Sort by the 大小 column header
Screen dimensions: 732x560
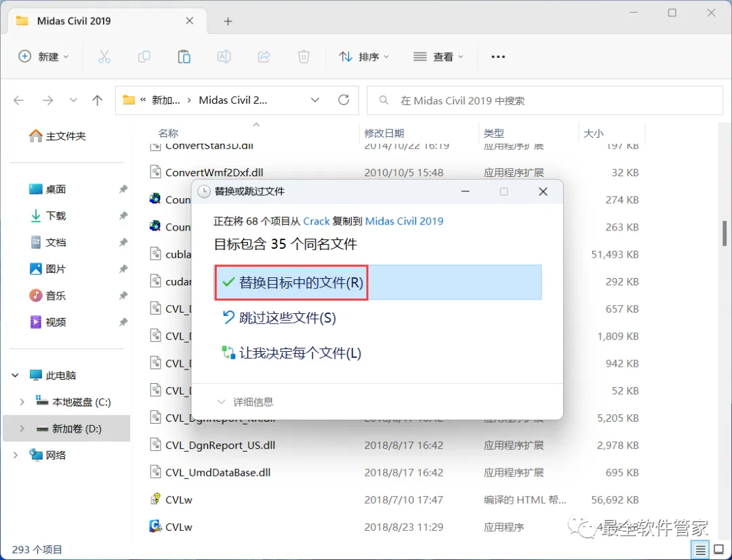[593, 134]
